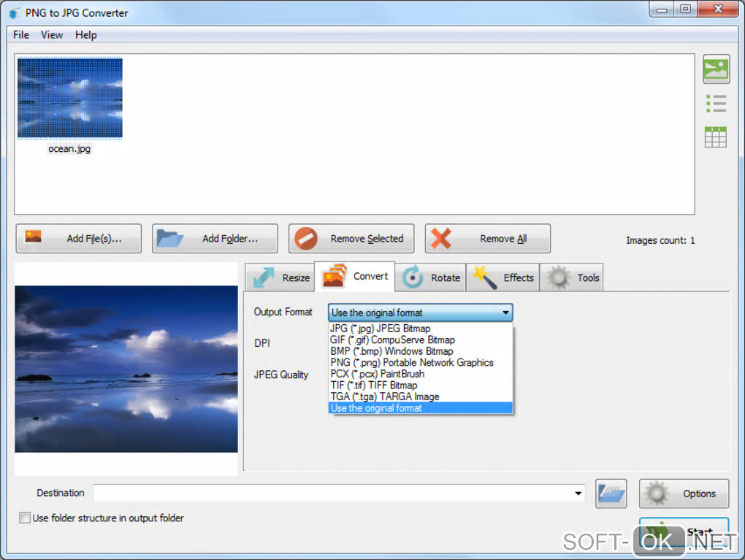Switch to table details view icon

click(716, 137)
